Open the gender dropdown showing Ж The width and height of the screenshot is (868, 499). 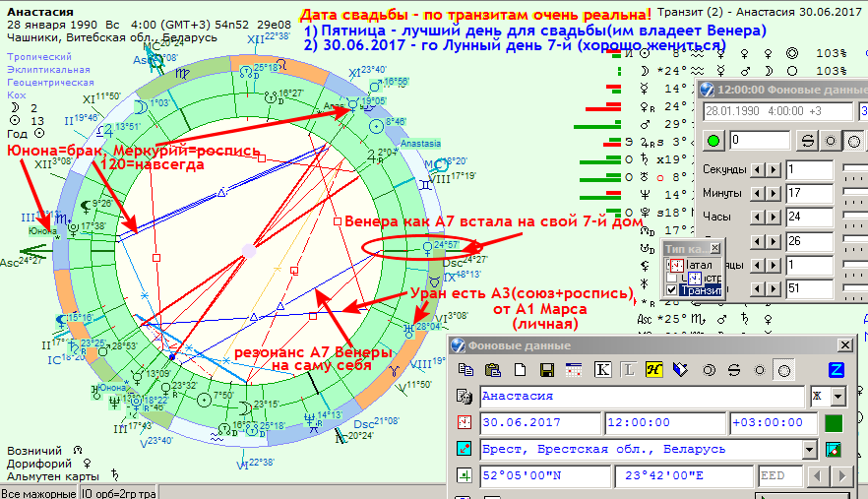coord(838,397)
